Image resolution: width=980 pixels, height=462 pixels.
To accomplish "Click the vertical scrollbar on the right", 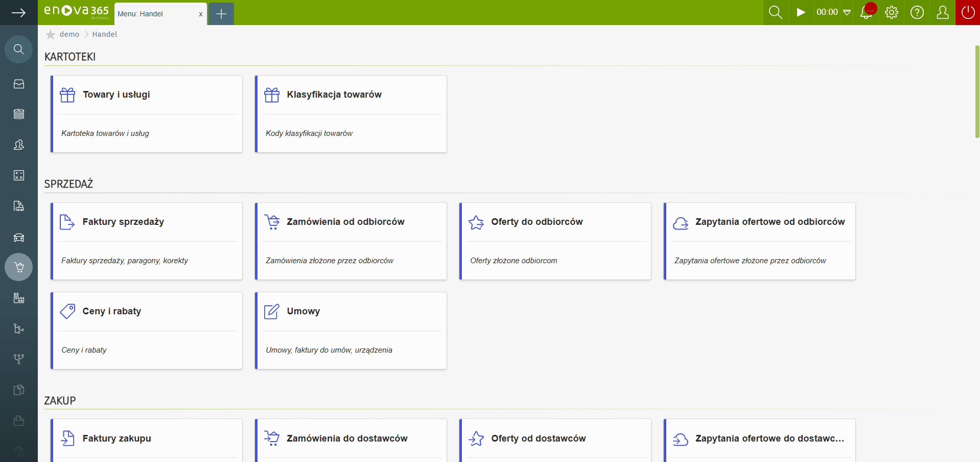I will tap(977, 92).
